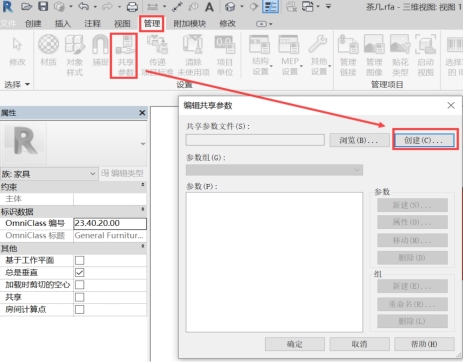
Task: Click the Cancel button
Action: [359, 344]
